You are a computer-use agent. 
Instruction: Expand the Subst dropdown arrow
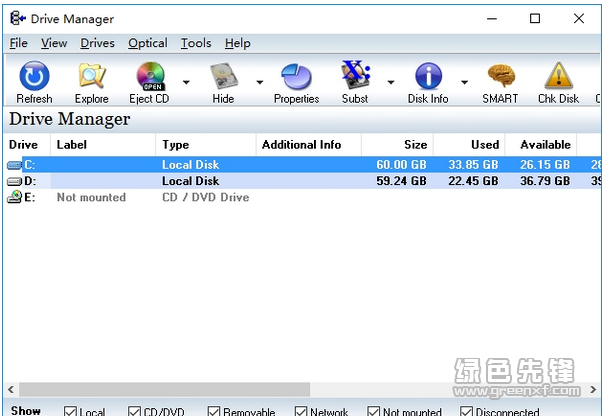391,82
